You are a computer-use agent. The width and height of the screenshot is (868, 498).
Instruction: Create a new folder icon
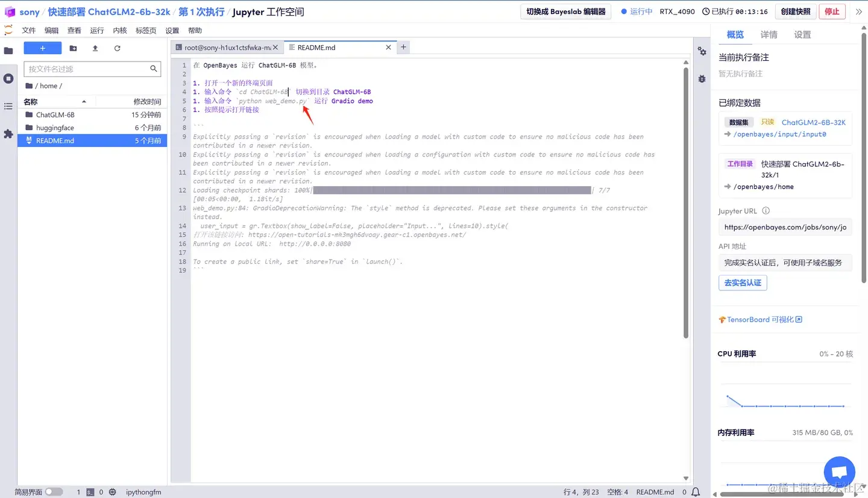73,48
